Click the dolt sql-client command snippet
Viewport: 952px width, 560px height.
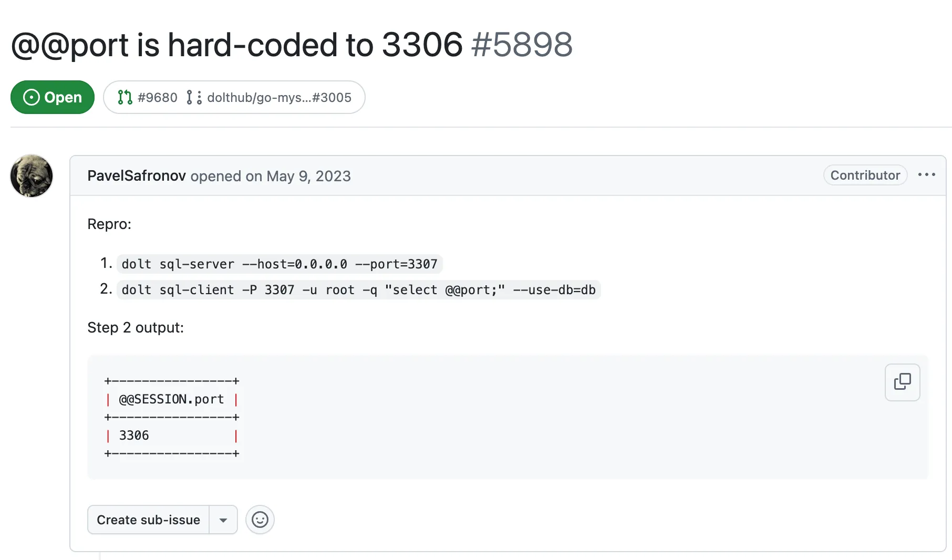click(x=359, y=289)
